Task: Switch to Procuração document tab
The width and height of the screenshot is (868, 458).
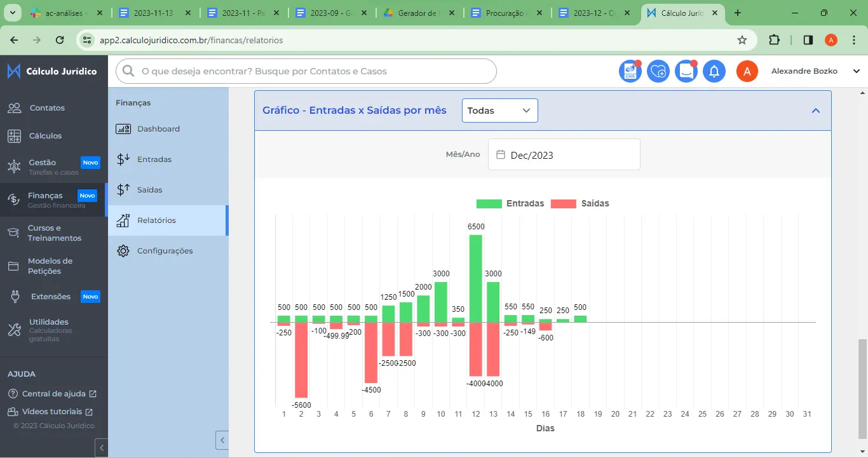Action: (507, 13)
